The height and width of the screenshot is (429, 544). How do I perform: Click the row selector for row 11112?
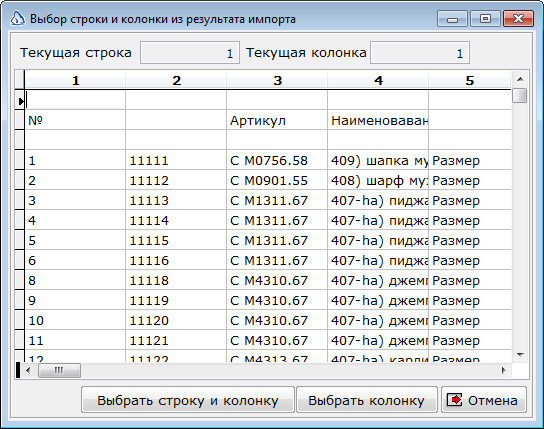[20, 181]
